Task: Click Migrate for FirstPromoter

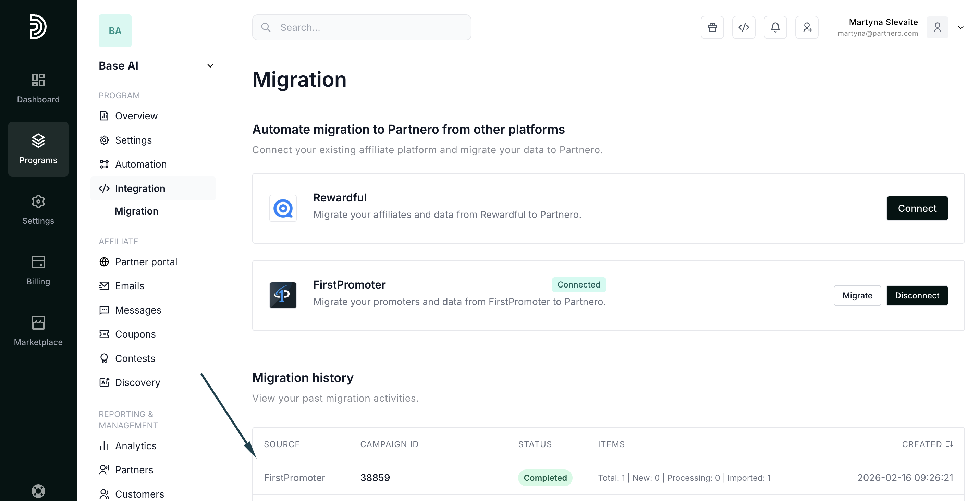Action: (x=857, y=296)
